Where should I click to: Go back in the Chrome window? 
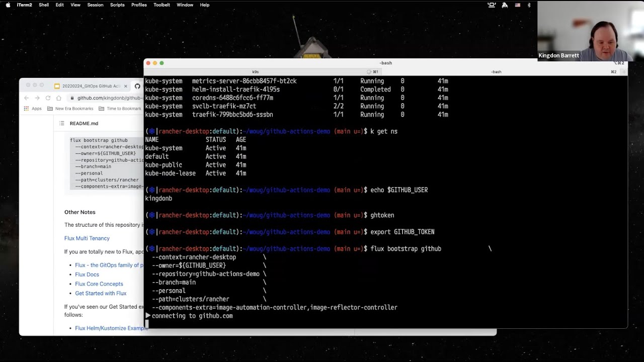point(26,98)
